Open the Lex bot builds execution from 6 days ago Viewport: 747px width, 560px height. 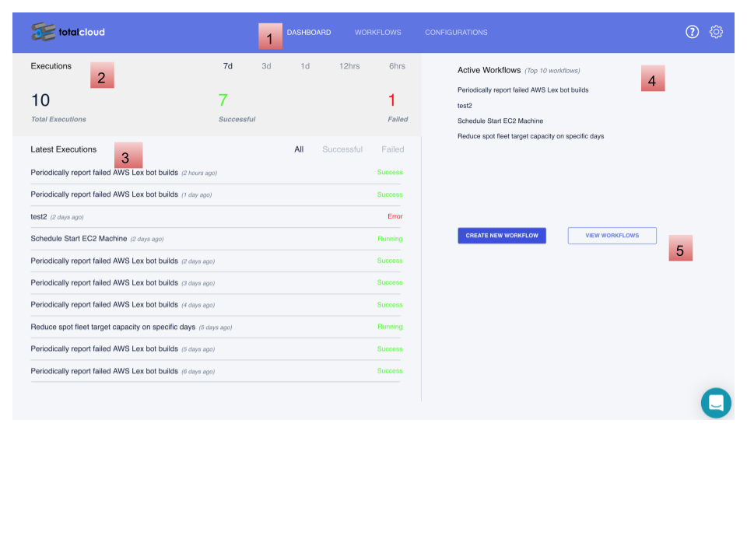(x=216, y=371)
